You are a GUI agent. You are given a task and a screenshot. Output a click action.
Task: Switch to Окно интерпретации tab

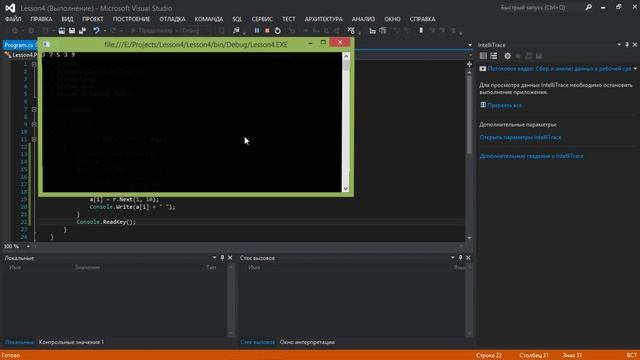coord(307,342)
